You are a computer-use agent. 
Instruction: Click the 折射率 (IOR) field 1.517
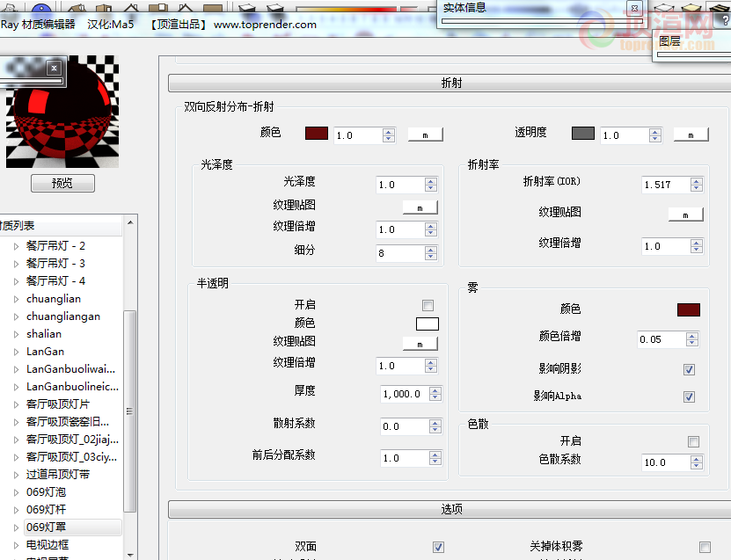point(665,185)
